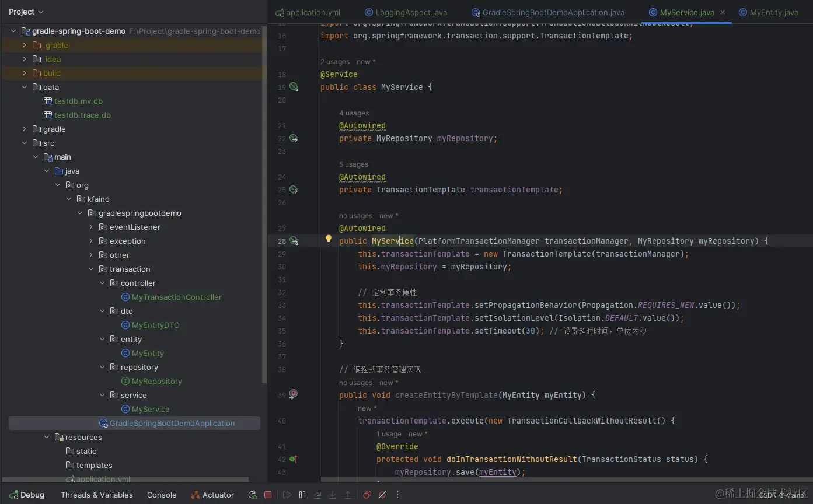Expand the .idea folder

(x=24, y=59)
